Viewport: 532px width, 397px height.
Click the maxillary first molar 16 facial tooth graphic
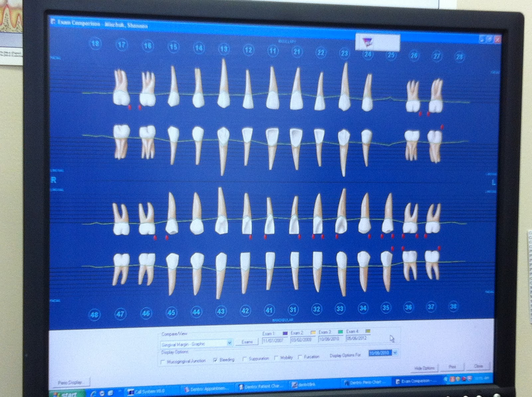pyautogui.click(x=148, y=89)
